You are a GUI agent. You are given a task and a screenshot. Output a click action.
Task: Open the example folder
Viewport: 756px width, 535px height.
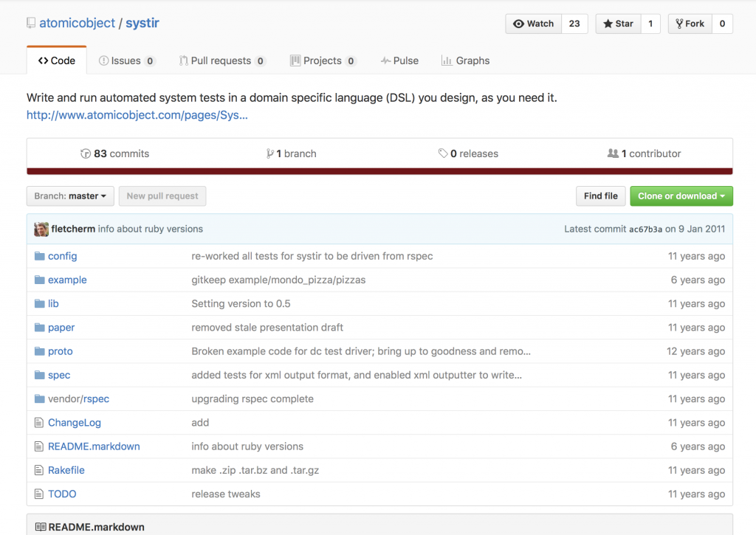pyautogui.click(x=67, y=280)
